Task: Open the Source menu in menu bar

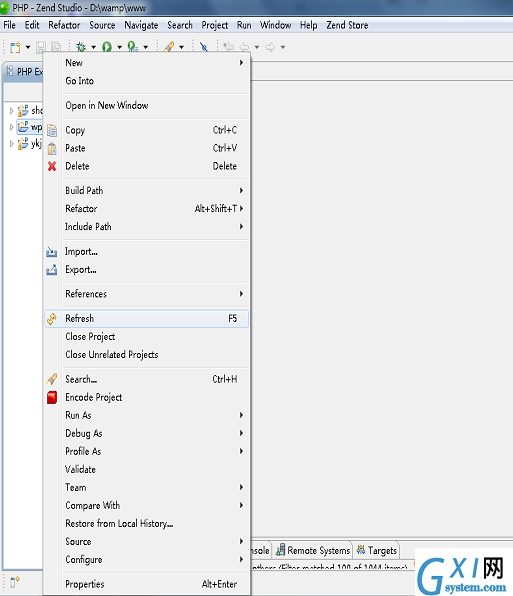Action: (102, 25)
